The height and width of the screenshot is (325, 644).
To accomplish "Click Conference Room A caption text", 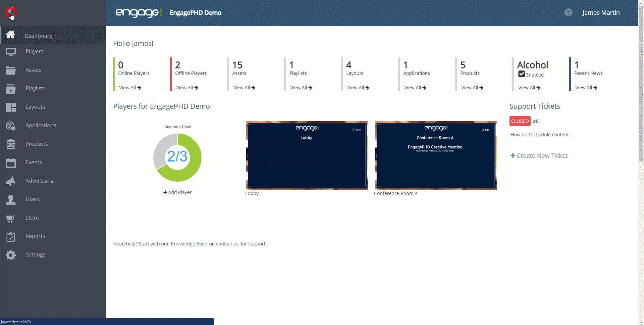I will point(396,193).
